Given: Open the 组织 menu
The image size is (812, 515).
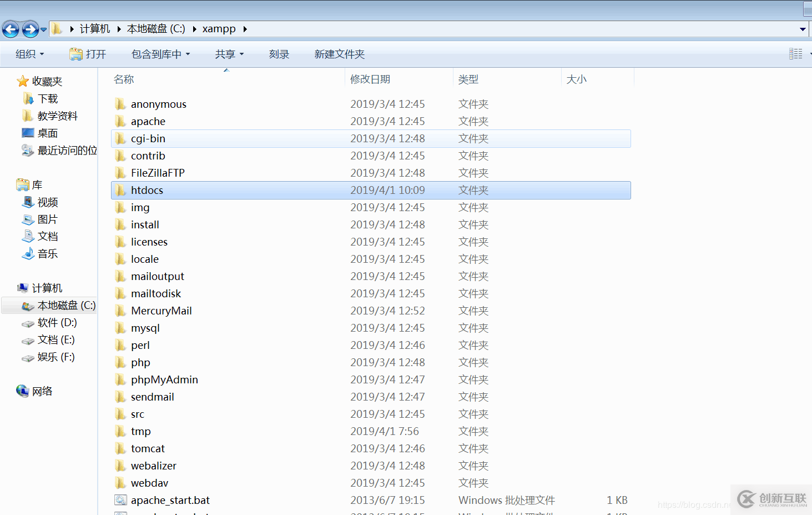Looking at the screenshot, I should click(30, 54).
